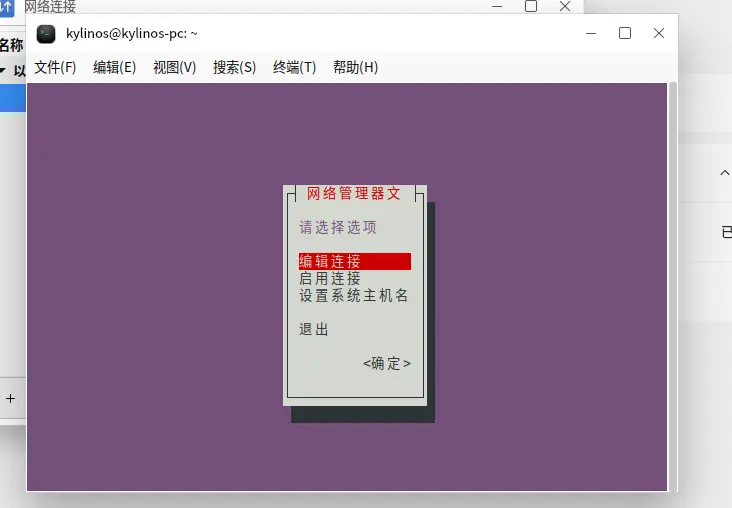The image size is (732, 508).
Task: Open the 搜索(S) menu
Action: coord(234,68)
